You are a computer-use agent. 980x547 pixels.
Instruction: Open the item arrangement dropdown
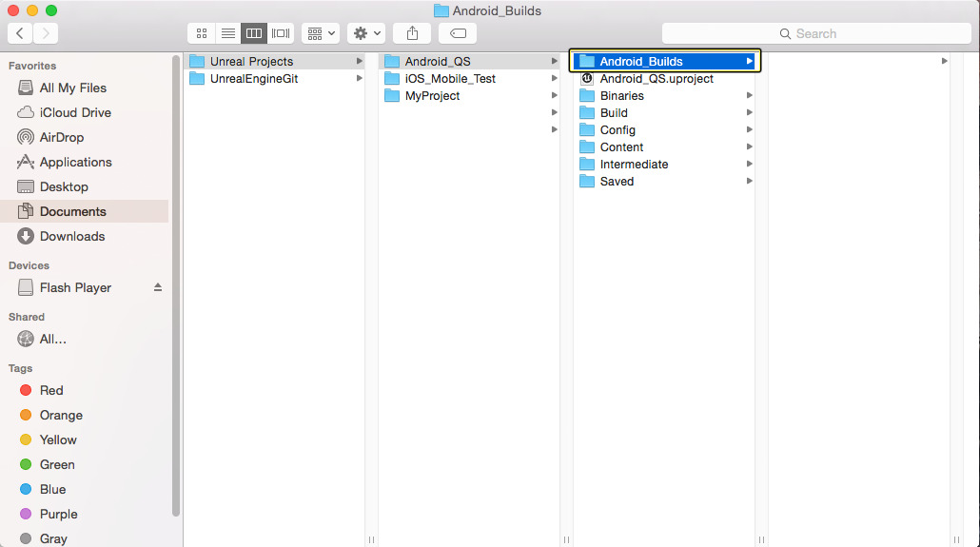tap(321, 33)
